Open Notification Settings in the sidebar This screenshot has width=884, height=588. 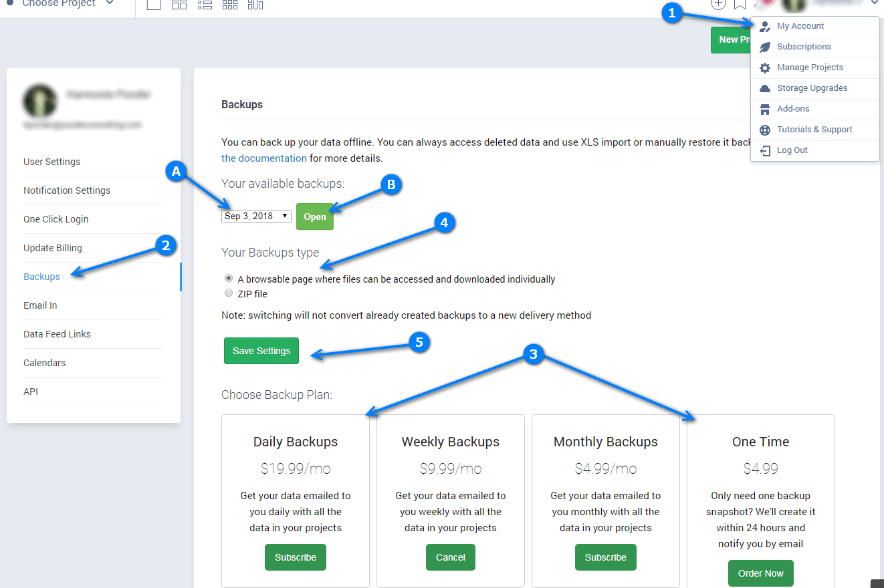click(x=67, y=190)
